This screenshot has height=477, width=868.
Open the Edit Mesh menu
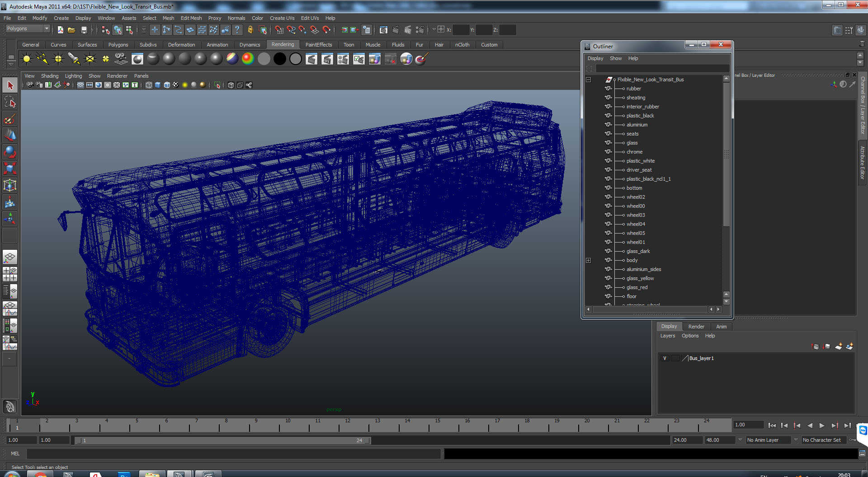[x=191, y=18]
